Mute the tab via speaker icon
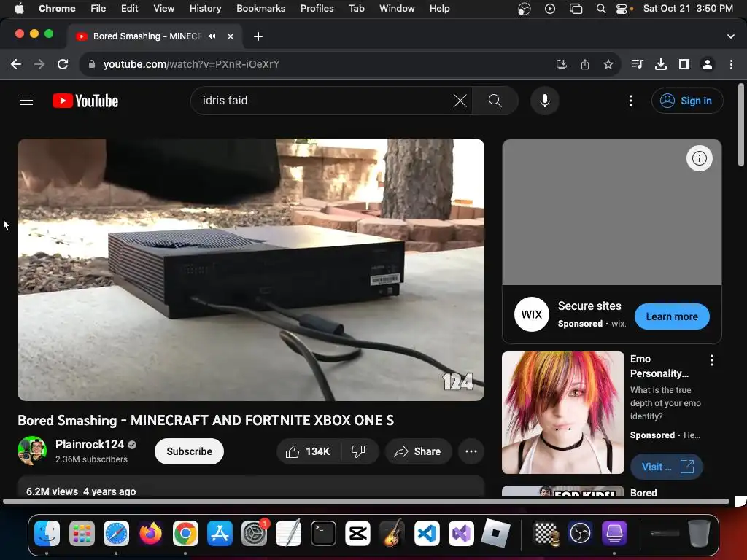This screenshot has width=747, height=560. coord(212,36)
